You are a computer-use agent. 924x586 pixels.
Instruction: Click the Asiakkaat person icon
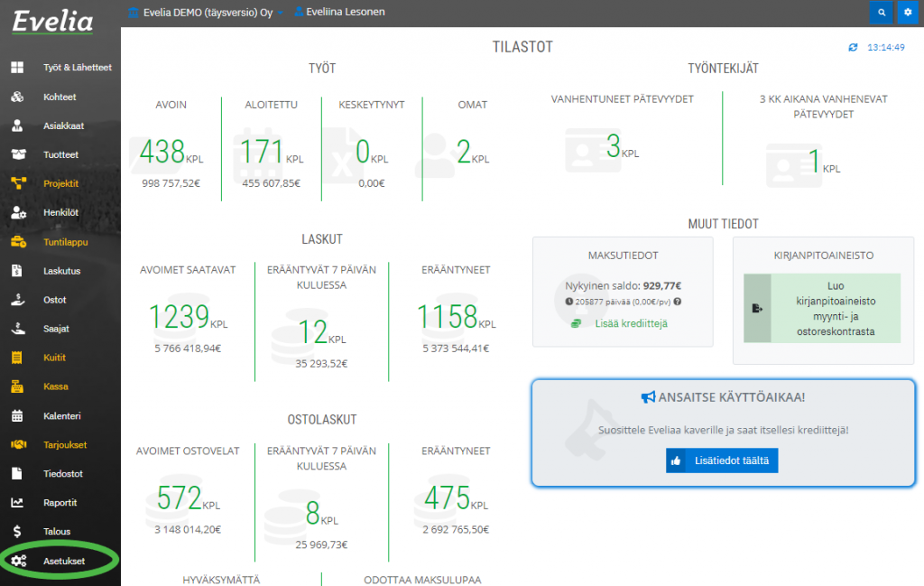click(17, 126)
